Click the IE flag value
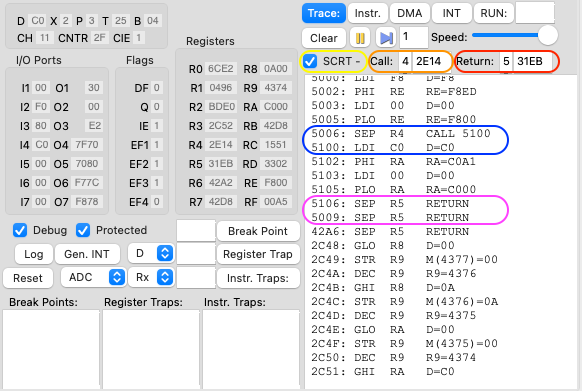This screenshot has width=582, height=391. (157, 126)
